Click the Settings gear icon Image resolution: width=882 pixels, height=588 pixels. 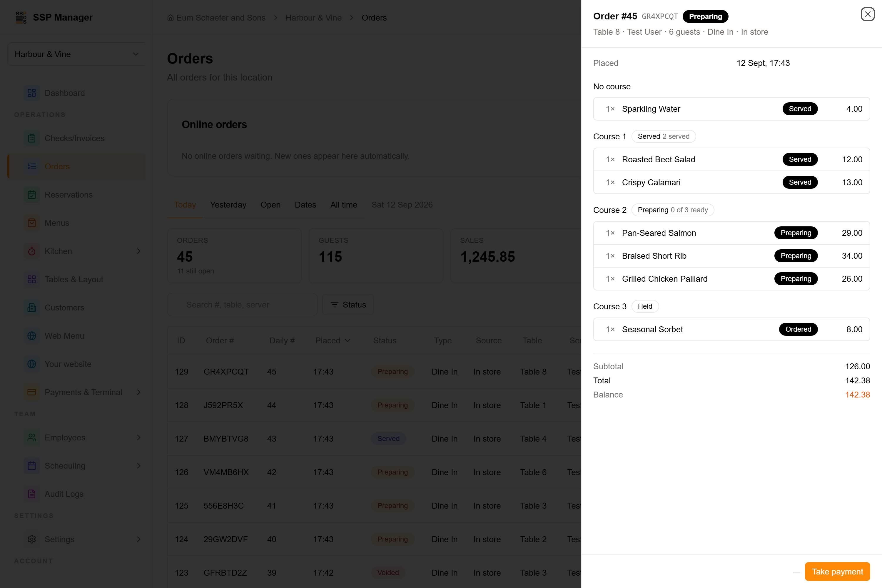[x=32, y=539]
